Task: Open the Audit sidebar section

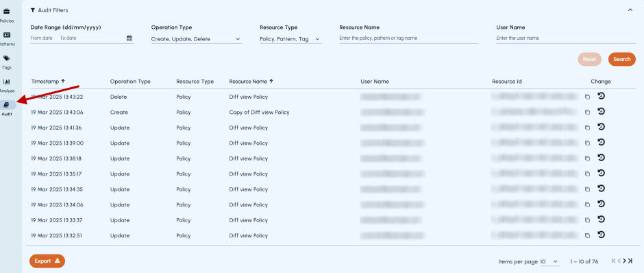Action: pos(7,109)
